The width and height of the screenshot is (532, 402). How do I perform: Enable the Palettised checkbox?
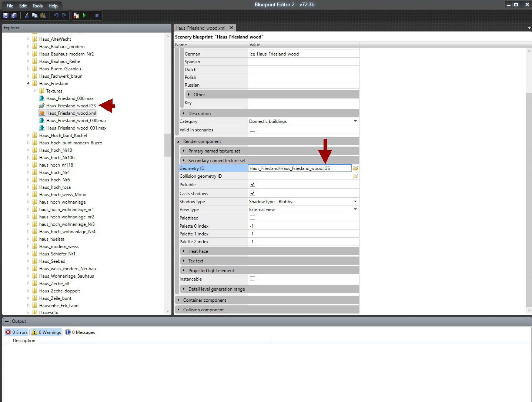coord(252,218)
